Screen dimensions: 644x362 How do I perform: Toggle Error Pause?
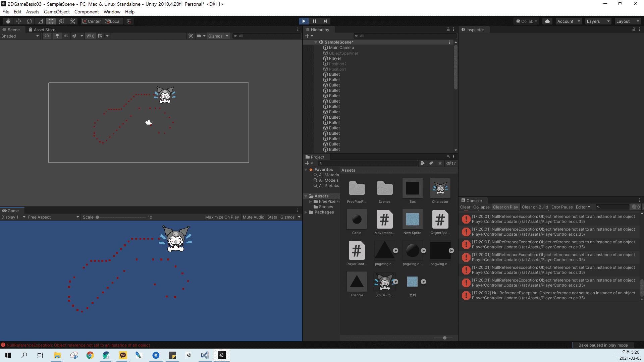click(x=562, y=207)
